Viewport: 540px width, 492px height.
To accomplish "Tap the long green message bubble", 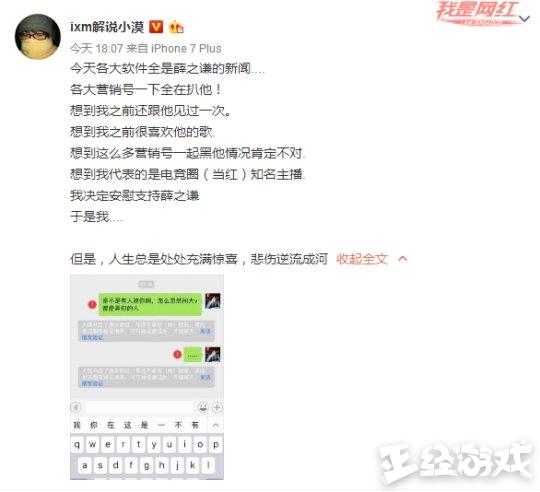I will 150,304.
